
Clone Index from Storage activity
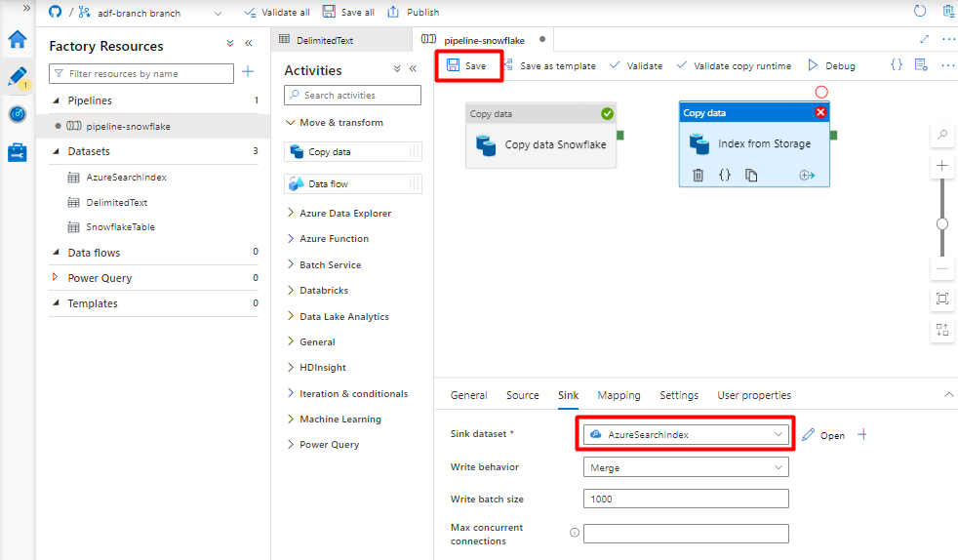[751, 176]
